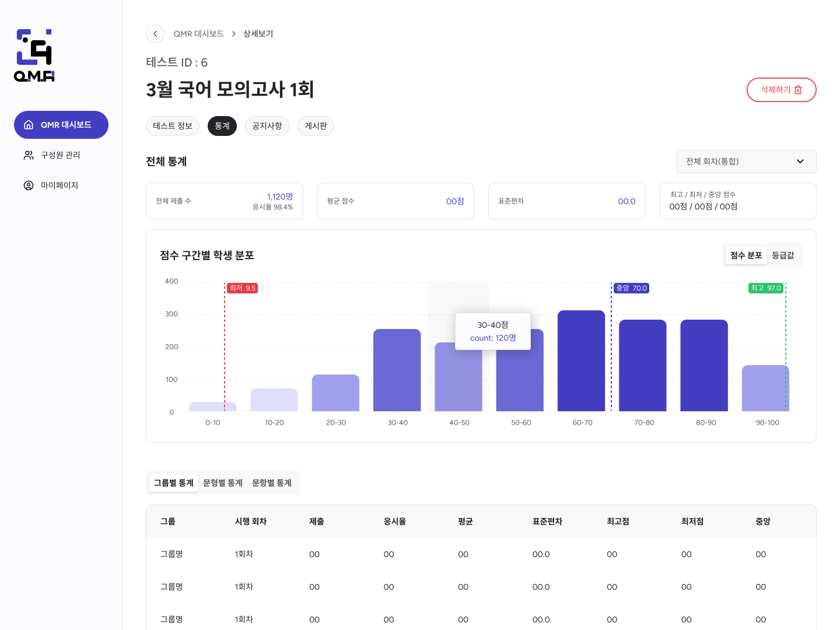Click the 1,120명 submission count
The image size is (840, 630).
(x=280, y=197)
